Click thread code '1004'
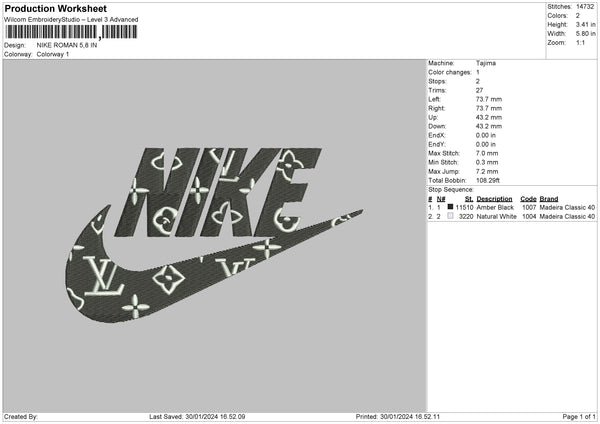 click(x=529, y=217)
